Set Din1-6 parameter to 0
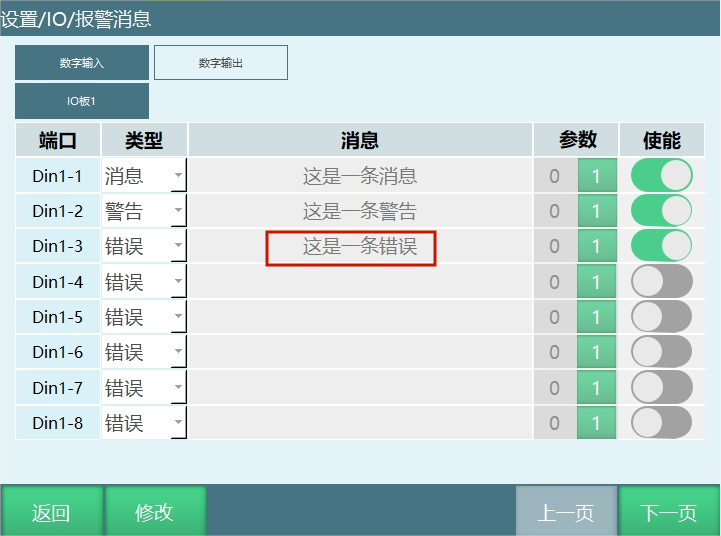Screen dimensions: 721x536 (555, 352)
